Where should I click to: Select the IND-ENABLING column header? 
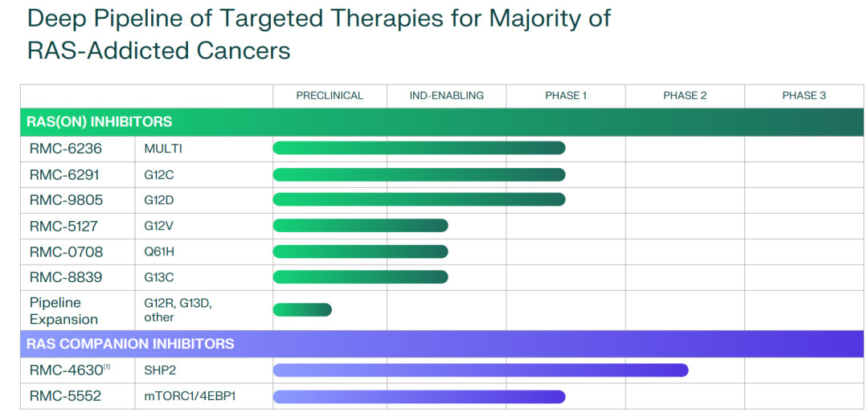coord(446,96)
